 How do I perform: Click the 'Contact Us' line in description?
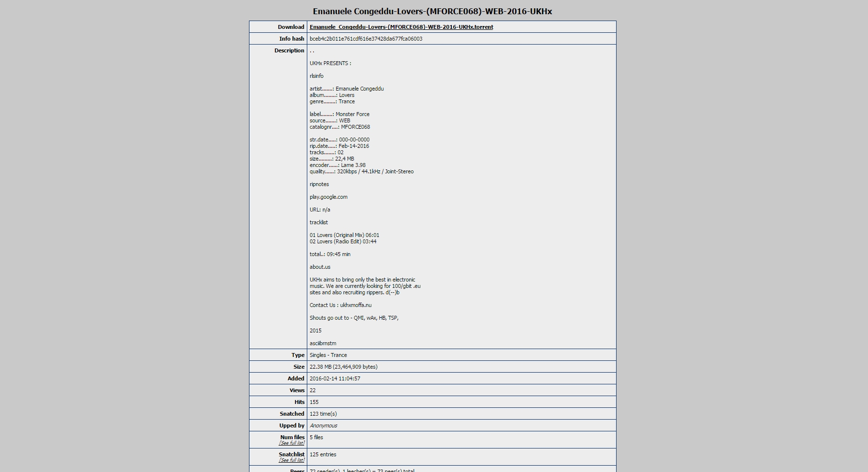pyautogui.click(x=340, y=305)
